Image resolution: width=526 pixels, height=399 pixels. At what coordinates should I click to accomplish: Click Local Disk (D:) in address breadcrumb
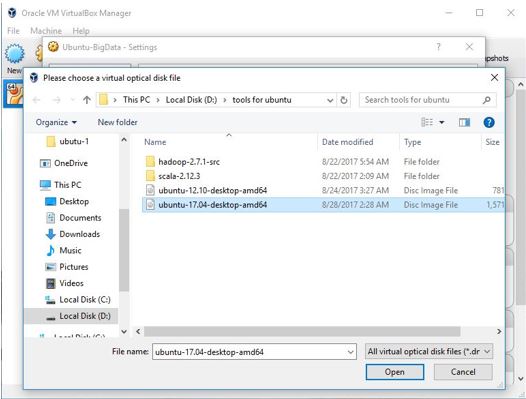click(x=191, y=100)
